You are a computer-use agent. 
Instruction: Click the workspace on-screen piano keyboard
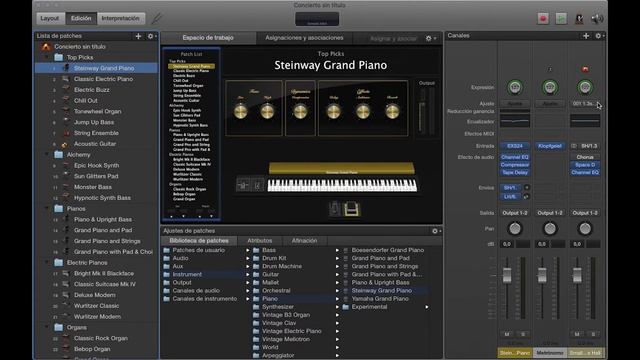(342, 185)
